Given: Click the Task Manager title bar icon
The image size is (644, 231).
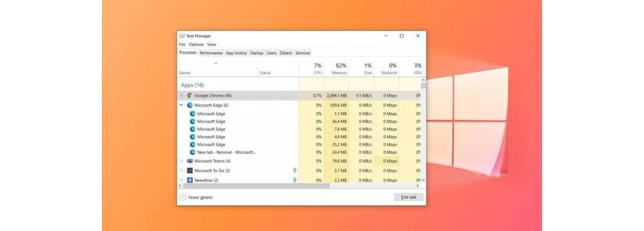Looking at the screenshot, I should tap(182, 36).
